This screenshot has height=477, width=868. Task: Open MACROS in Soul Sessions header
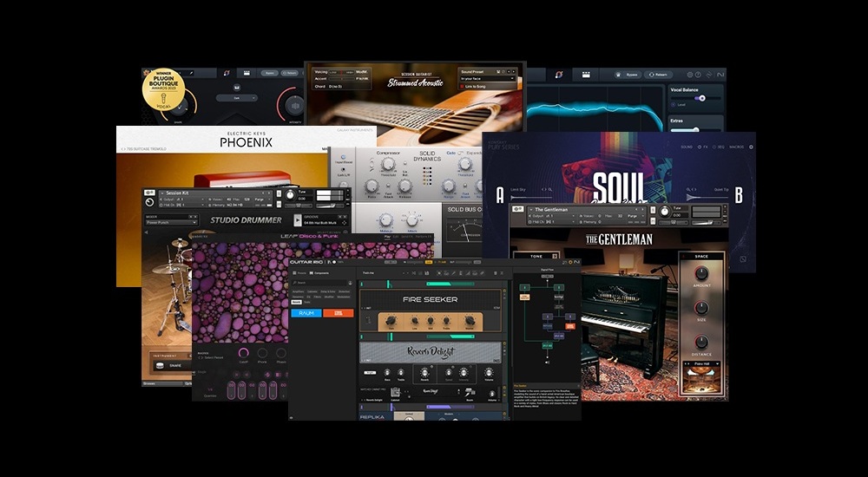(737, 147)
